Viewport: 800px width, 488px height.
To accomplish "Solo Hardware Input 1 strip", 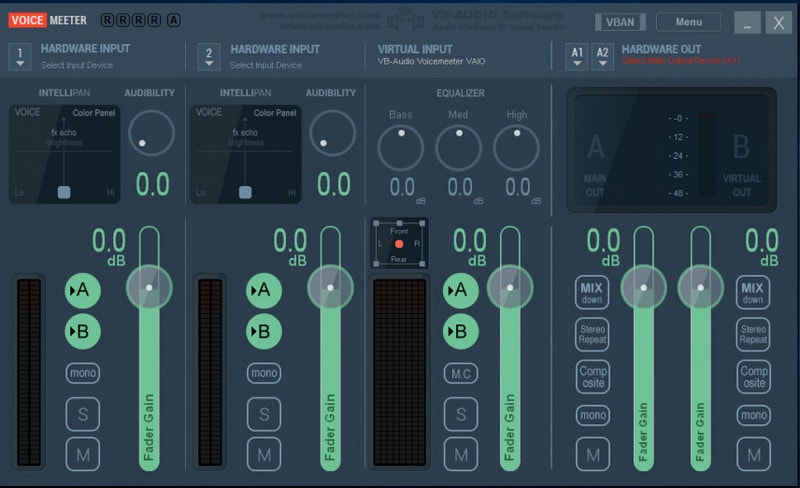I will click(x=83, y=414).
